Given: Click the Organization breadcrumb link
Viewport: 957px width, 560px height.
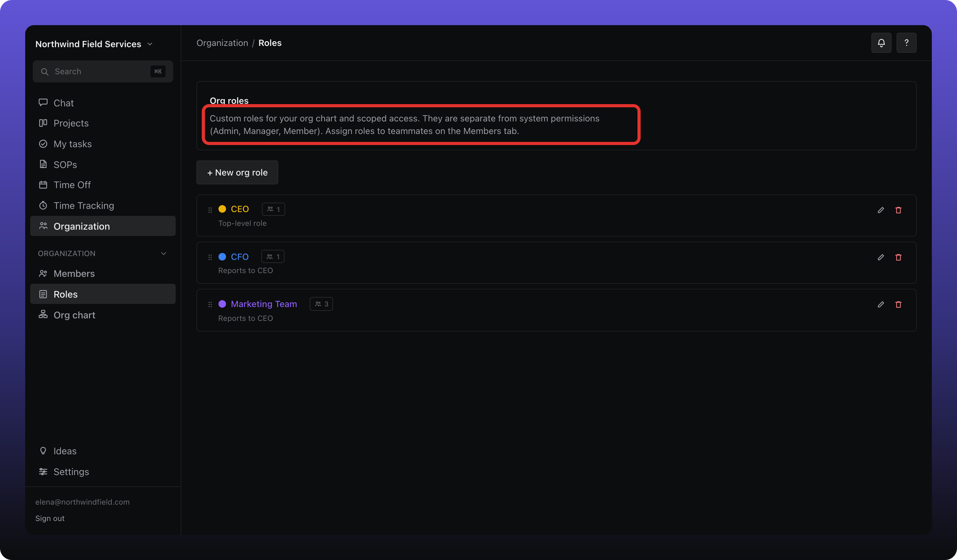Looking at the screenshot, I should (222, 43).
